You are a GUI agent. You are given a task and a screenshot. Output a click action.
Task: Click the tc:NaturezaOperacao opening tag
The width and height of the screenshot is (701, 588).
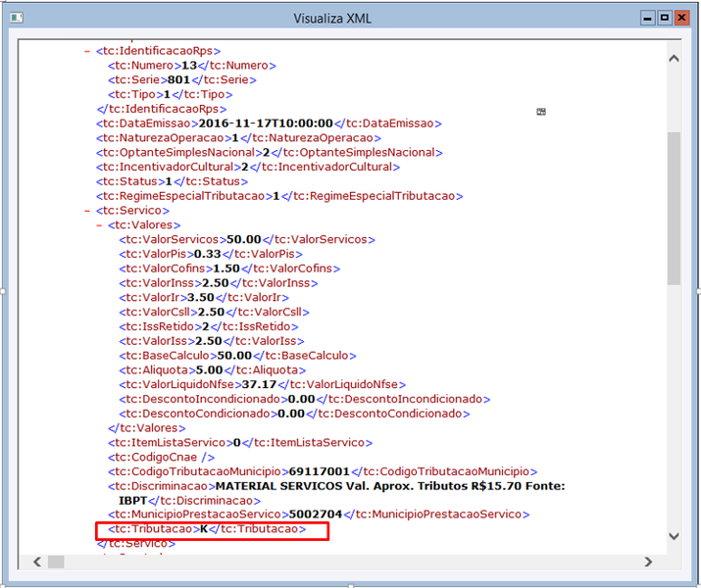tap(164, 138)
